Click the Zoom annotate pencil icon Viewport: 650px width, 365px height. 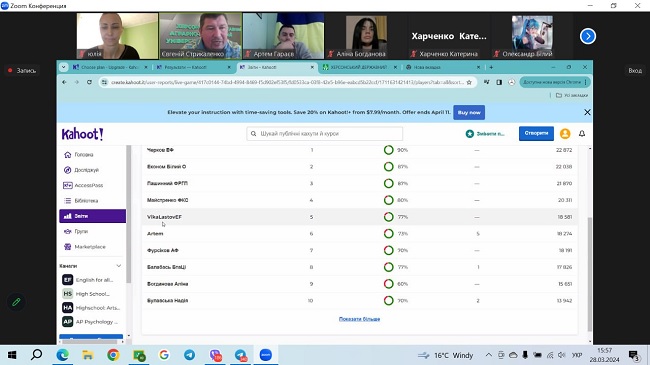[x=16, y=302]
